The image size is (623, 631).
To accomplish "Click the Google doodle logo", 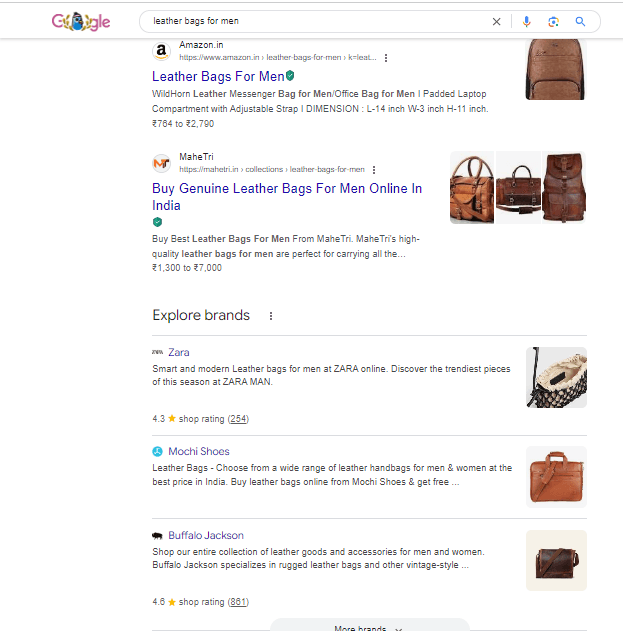I will point(81,22).
